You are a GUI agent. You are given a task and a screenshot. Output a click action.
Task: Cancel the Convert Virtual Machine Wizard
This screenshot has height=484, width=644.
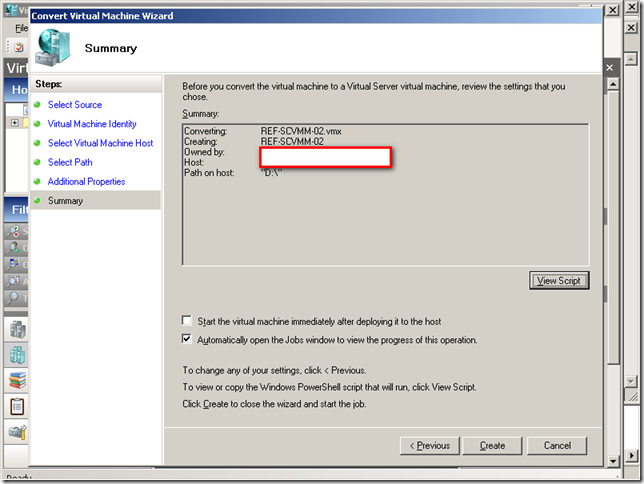pyautogui.click(x=557, y=446)
